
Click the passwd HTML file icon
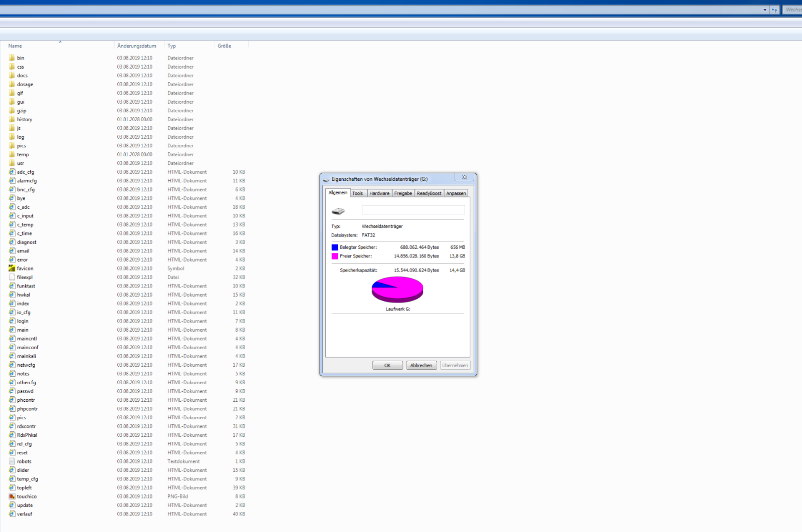click(12, 391)
